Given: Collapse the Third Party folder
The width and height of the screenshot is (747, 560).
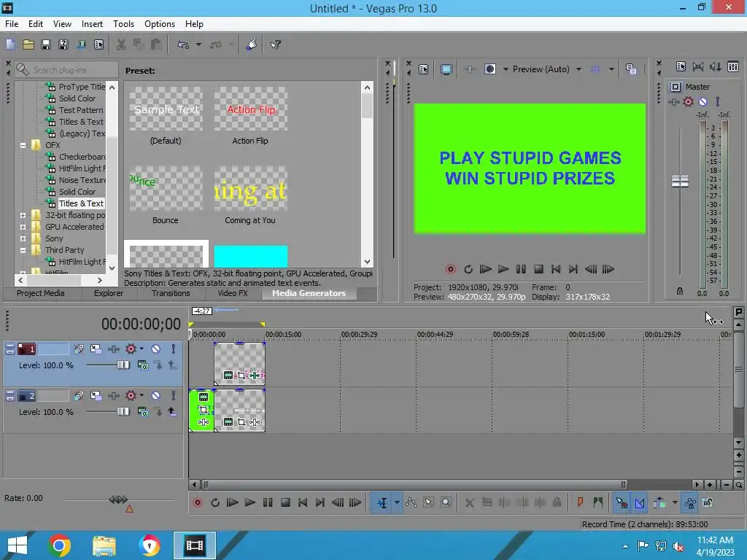Looking at the screenshot, I should point(23,250).
